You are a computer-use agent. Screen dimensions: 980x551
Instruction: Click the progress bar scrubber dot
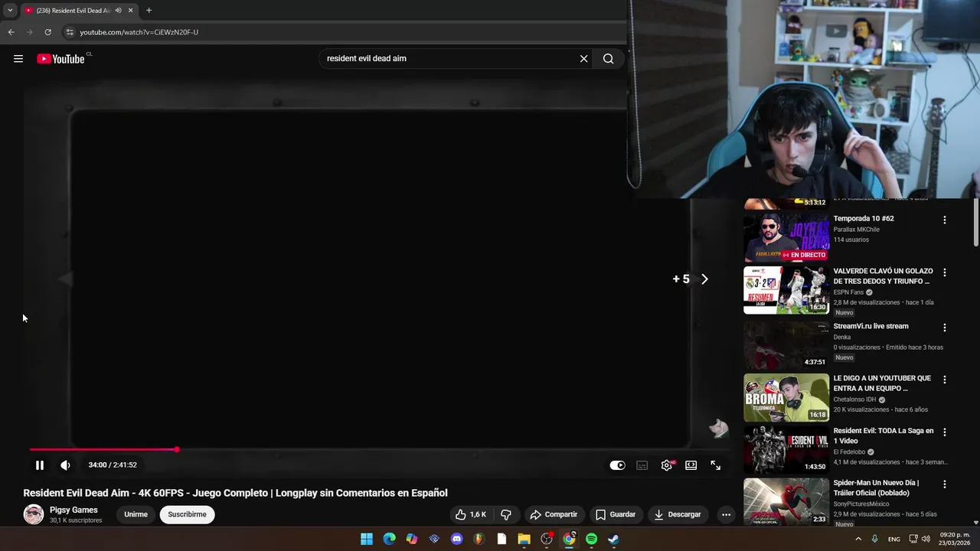click(176, 450)
